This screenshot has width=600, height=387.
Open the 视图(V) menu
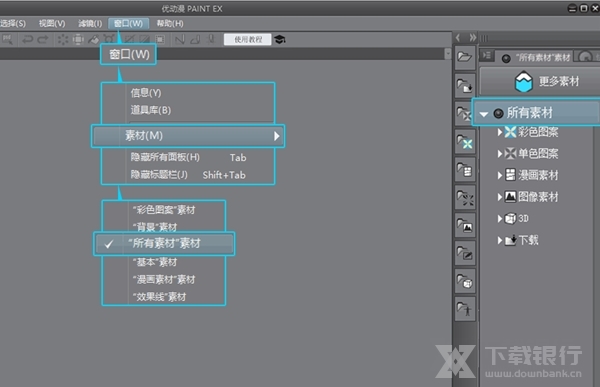(52, 23)
